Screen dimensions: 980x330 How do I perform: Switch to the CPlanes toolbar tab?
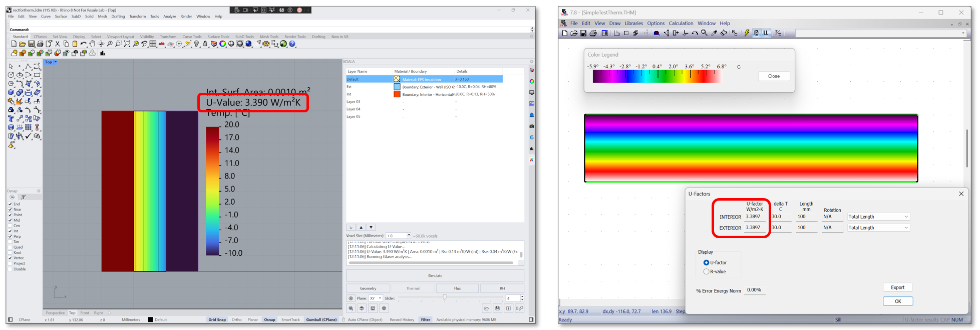pyautogui.click(x=40, y=37)
